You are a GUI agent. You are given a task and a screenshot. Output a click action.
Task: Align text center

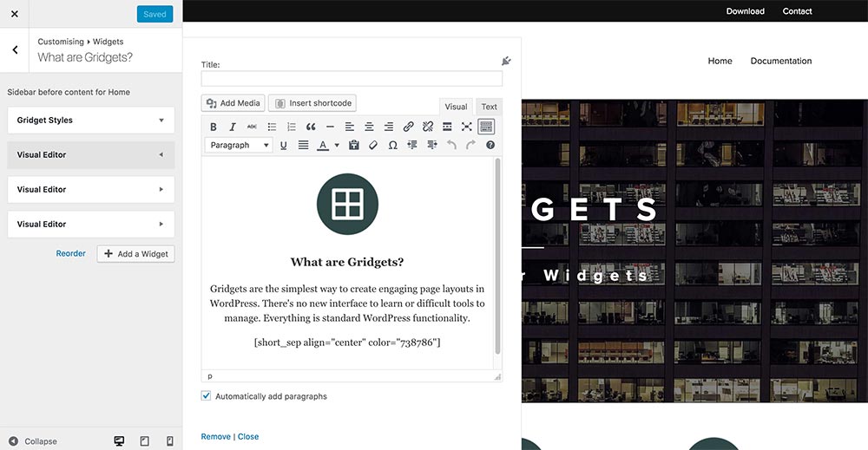369,127
